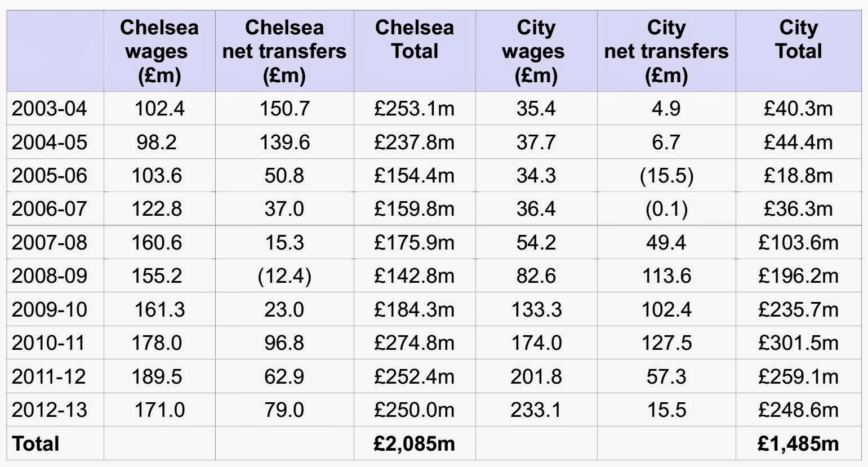
Task: Select the City net transfers header
Action: [666, 51]
